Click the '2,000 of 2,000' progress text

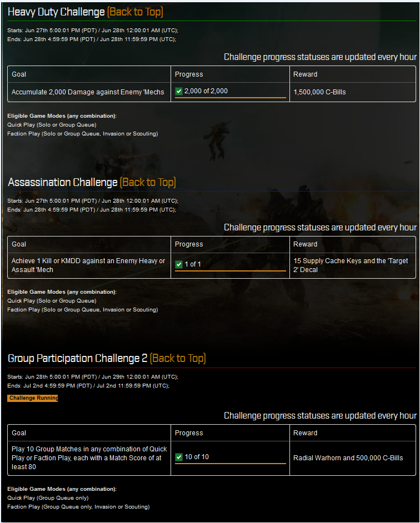[x=206, y=91]
